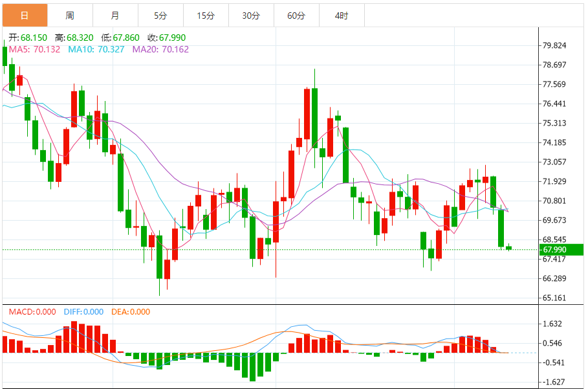Switch to the 4时 four-hour tab
Viewport: 588px width, 389px height.
[x=342, y=16]
